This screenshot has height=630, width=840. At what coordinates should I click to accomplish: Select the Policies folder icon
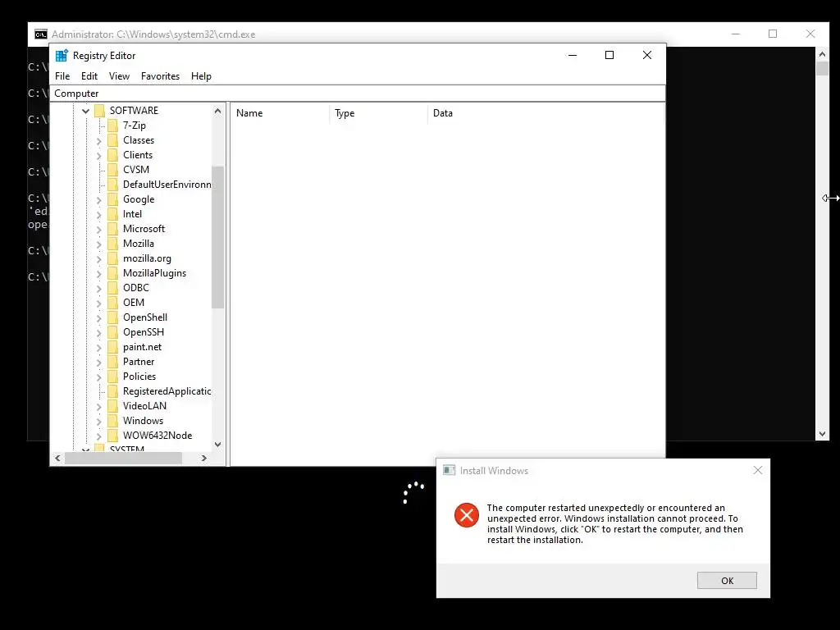click(x=112, y=377)
